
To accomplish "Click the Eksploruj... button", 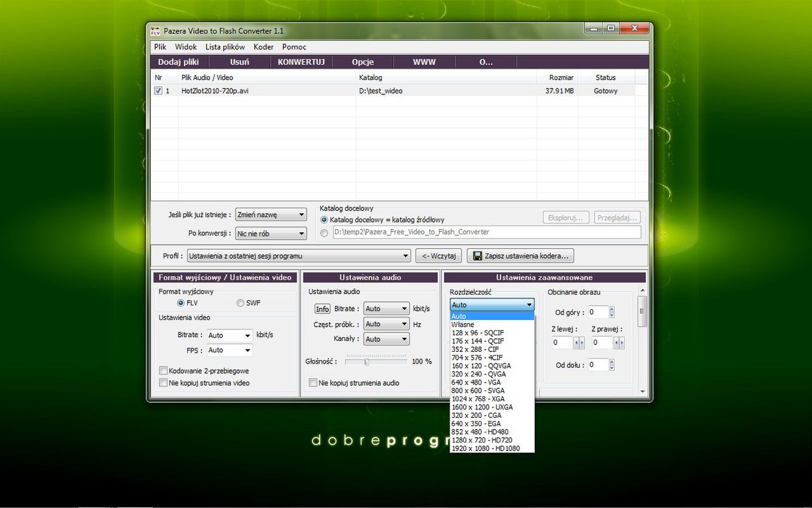I will tap(566, 218).
